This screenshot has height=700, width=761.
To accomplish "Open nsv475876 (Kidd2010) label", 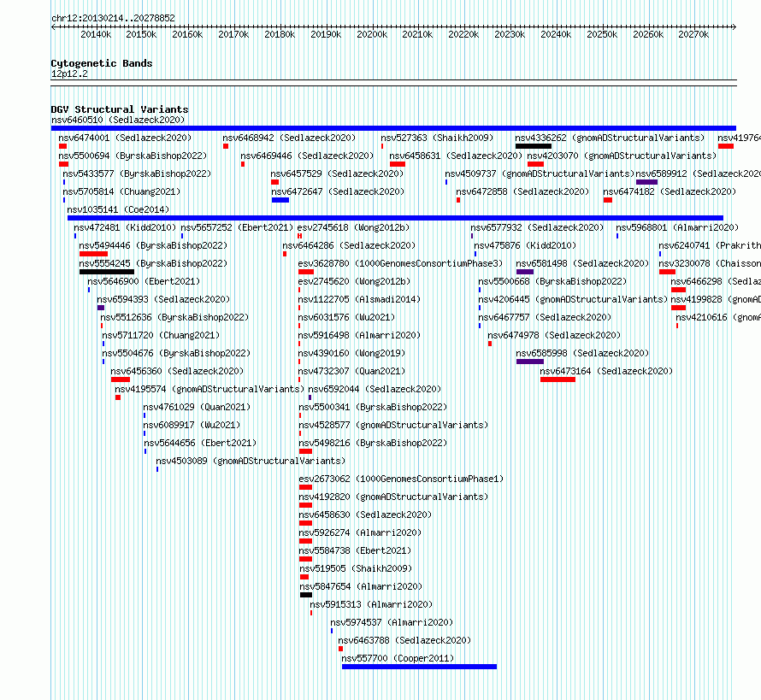I will (525, 245).
